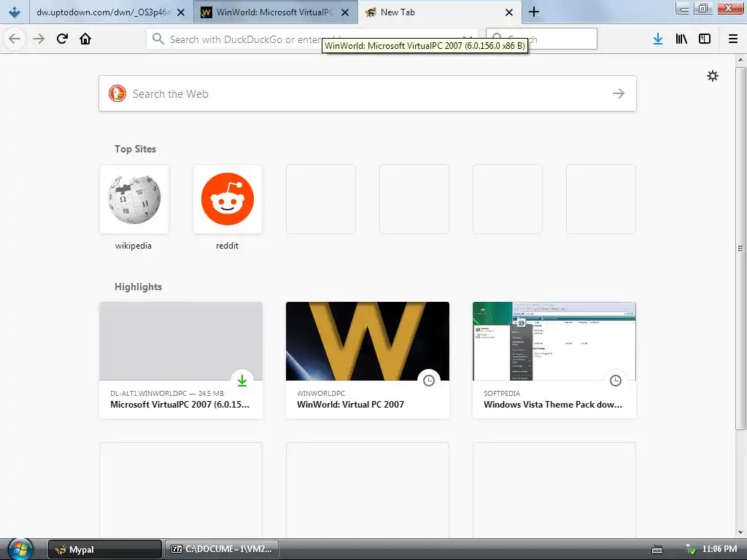This screenshot has width=747, height=560.
Task: Open Wikipedia top site tile
Action: pos(134,199)
